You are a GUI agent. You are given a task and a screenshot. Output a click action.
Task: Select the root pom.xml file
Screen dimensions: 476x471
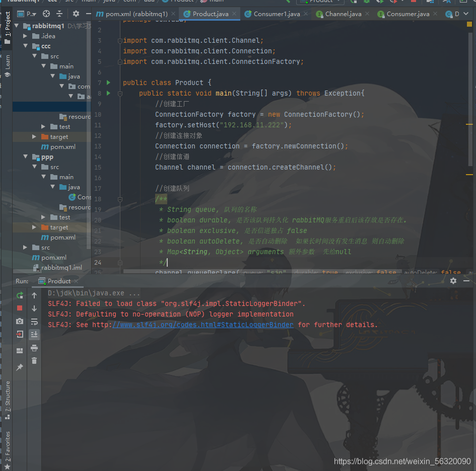pos(49,258)
